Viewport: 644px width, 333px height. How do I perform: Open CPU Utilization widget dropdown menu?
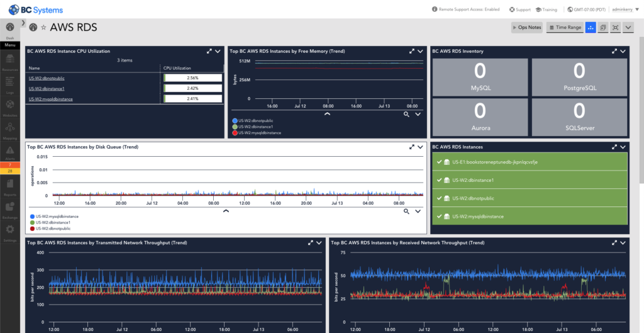click(218, 52)
